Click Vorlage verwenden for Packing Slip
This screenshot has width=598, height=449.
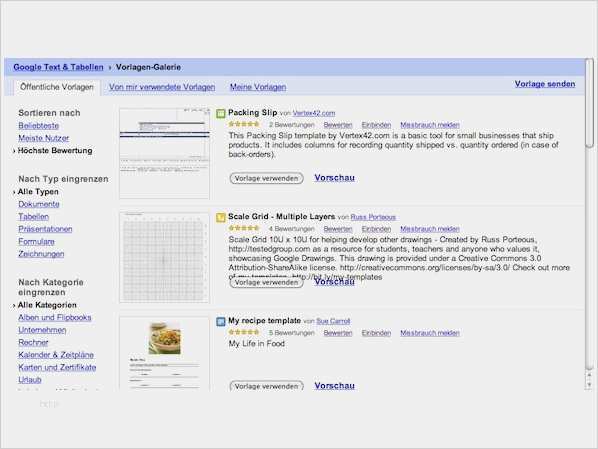coord(267,178)
